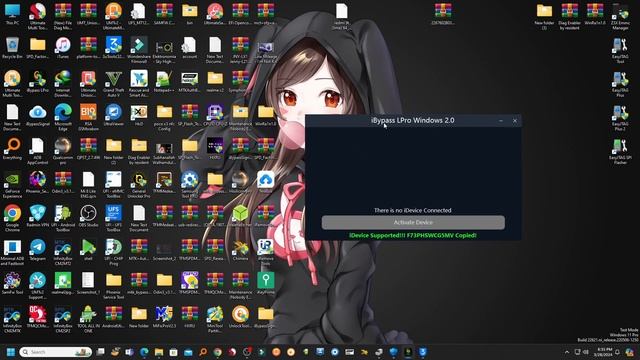640x360 pixels.
Task: Open Microsoft Edge from the taskbar
Action: (x=144, y=352)
